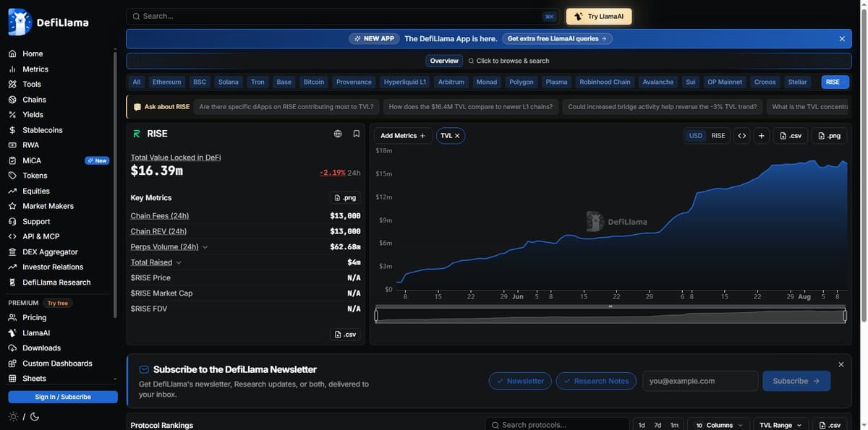
Task: Switch to dark theme moon icon
Action: tap(35, 417)
